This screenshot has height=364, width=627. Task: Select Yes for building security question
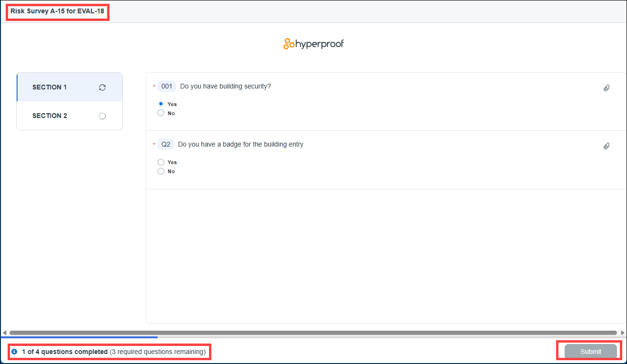(161, 104)
